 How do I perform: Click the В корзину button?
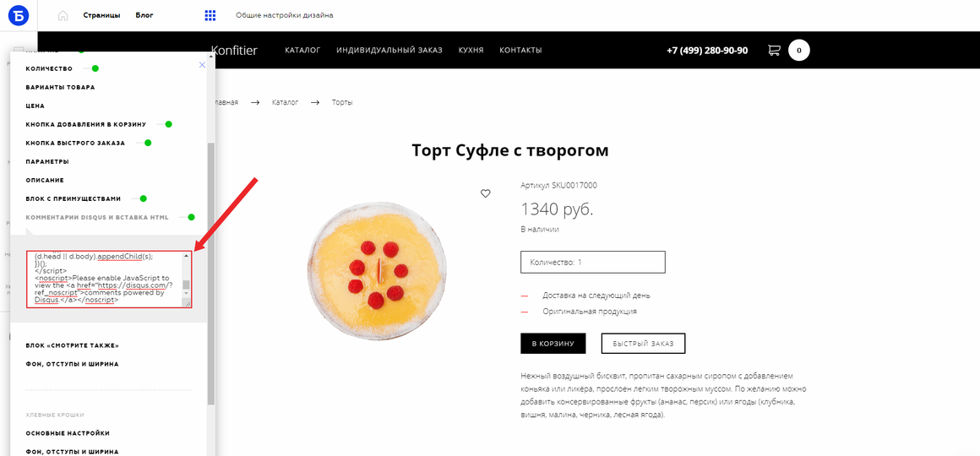pos(553,344)
